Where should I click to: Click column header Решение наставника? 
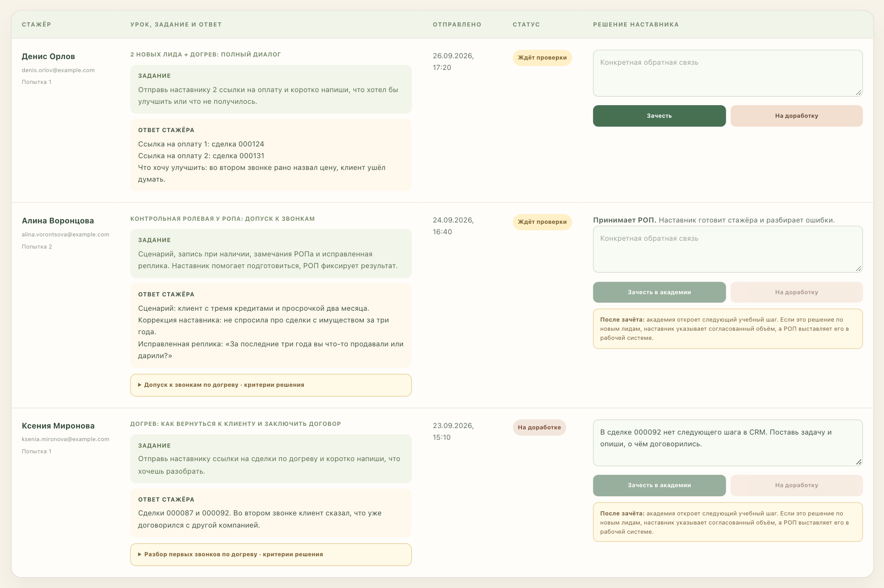636,24
